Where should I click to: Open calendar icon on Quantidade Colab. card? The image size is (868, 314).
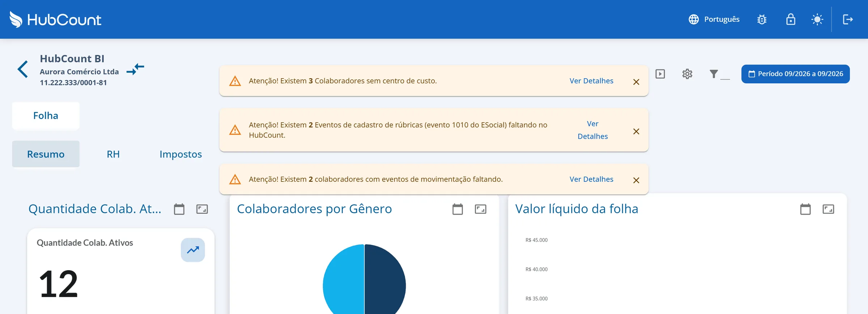(x=179, y=209)
